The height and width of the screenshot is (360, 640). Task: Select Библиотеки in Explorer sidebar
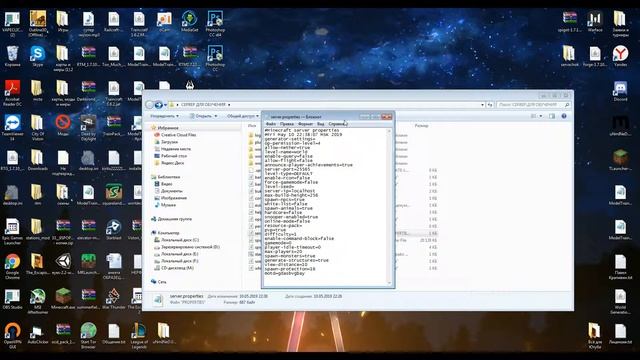[169, 177]
